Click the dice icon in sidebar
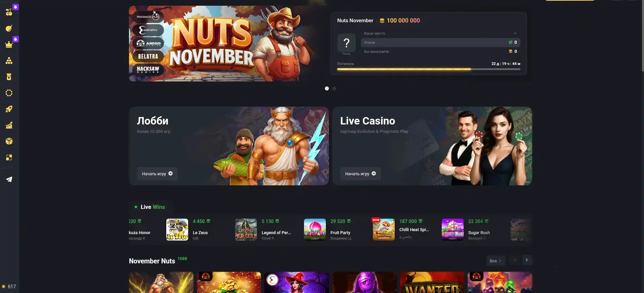644x293 pixels. click(x=9, y=141)
